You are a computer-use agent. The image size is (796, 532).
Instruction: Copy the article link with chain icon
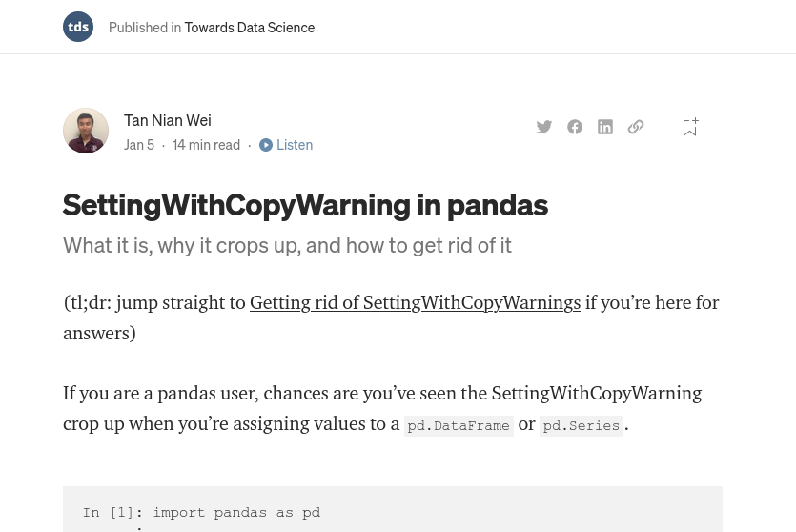coord(636,127)
